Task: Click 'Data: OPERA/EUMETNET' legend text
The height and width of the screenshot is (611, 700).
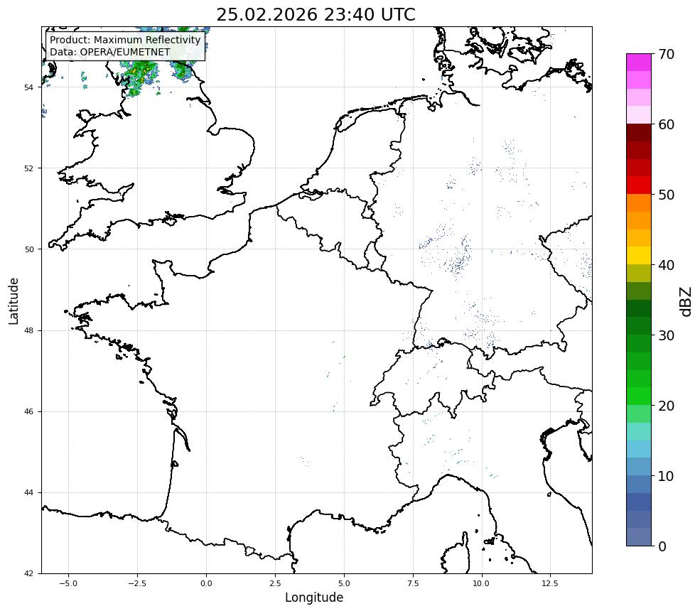Action: pyautogui.click(x=110, y=52)
